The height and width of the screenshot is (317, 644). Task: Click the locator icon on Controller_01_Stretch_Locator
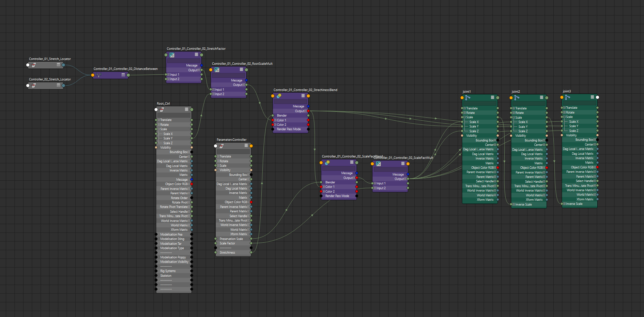coord(33,65)
